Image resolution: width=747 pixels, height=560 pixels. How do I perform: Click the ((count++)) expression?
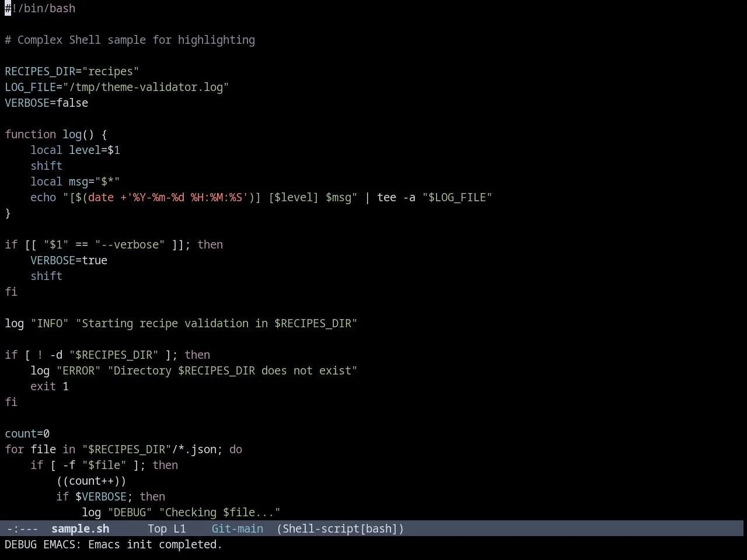pos(91,481)
